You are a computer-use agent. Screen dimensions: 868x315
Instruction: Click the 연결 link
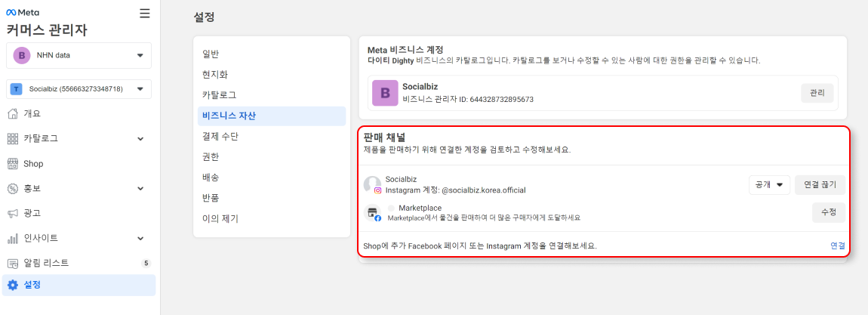[x=838, y=246]
